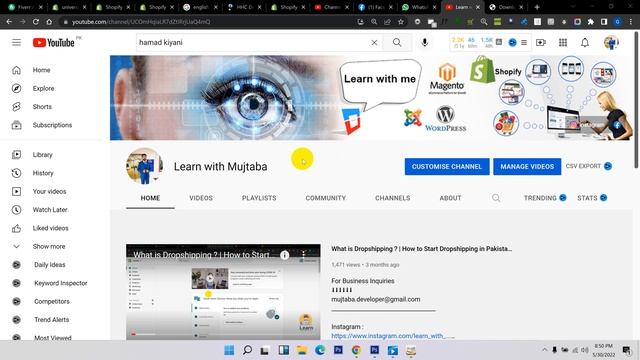Switch to the WhatsApp browser tab

click(x=419, y=7)
